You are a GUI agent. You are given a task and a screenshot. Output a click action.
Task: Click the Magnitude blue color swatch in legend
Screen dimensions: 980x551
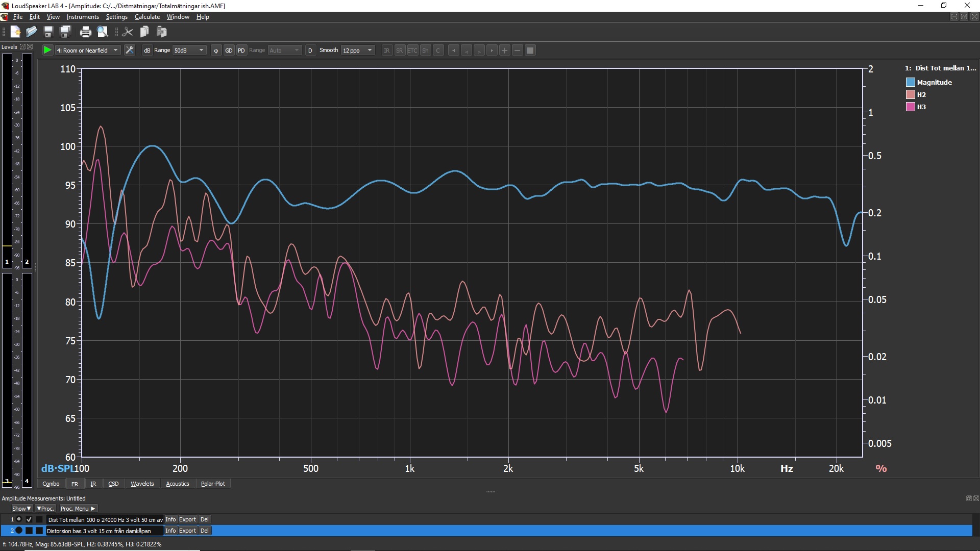click(911, 82)
